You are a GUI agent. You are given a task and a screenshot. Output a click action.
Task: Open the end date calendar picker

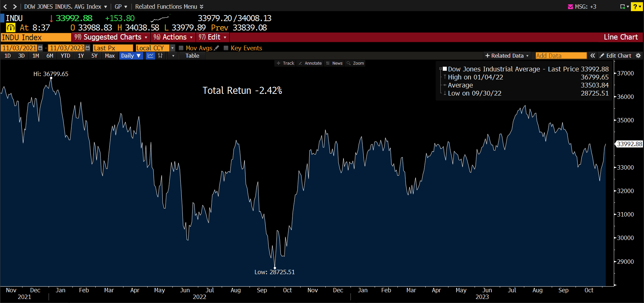pos(88,48)
